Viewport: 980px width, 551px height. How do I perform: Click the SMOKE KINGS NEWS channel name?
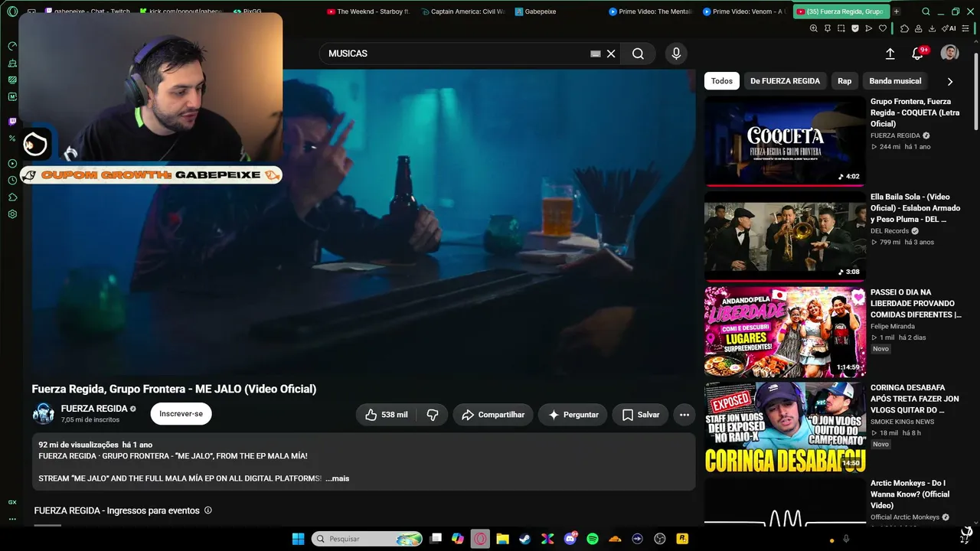pyautogui.click(x=902, y=422)
